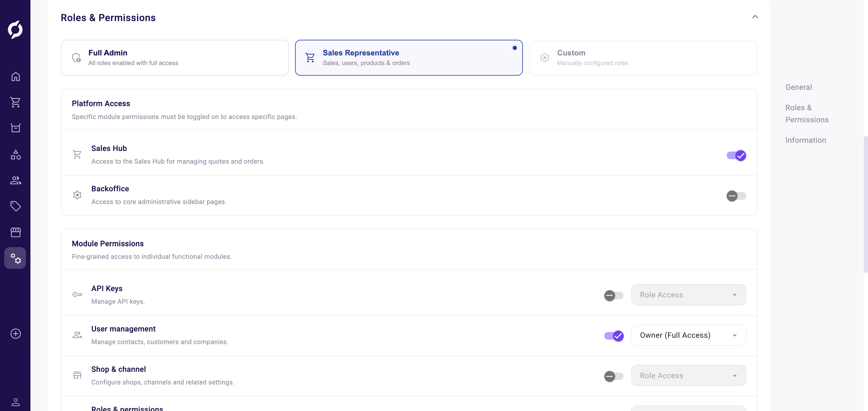Jump to General section link
The width and height of the screenshot is (868, 411).
(x=798, y=87)
